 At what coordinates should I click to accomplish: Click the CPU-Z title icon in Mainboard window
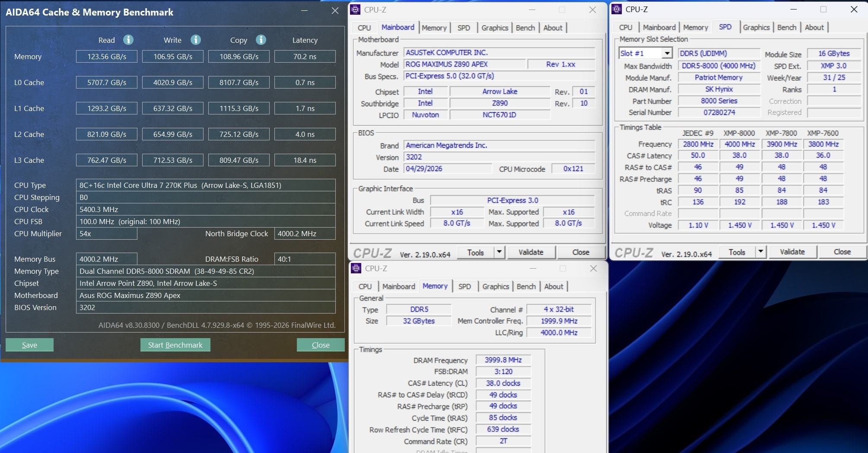(x=355, y=10)
